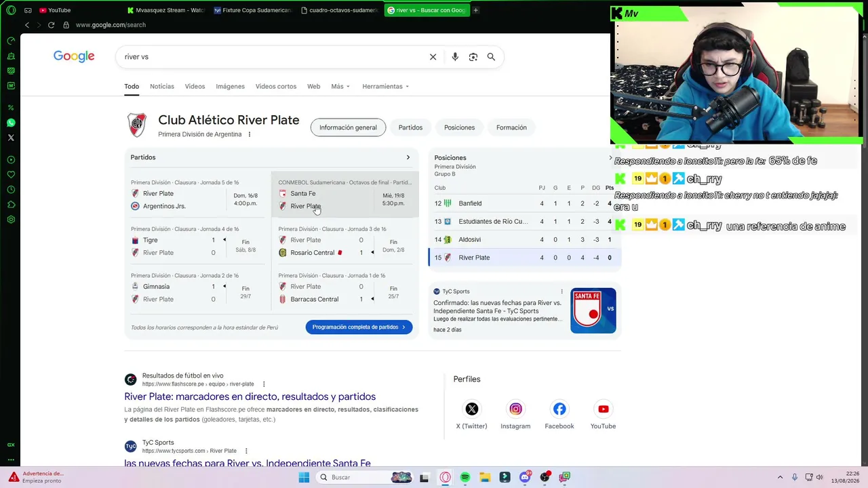Open Discord from the taskbar
The height and width of the screenshot is (488, 868).
click(525, 477)
